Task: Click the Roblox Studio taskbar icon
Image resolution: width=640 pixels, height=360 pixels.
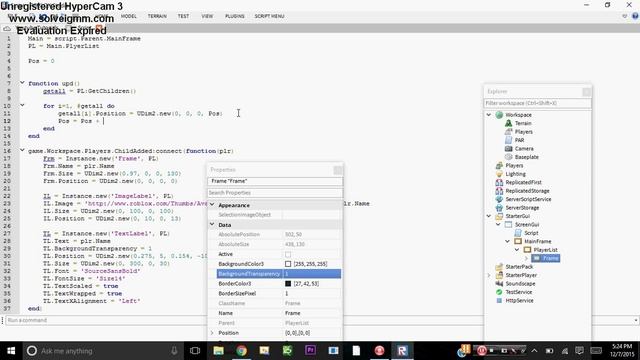Action: (x=402, y=351)
